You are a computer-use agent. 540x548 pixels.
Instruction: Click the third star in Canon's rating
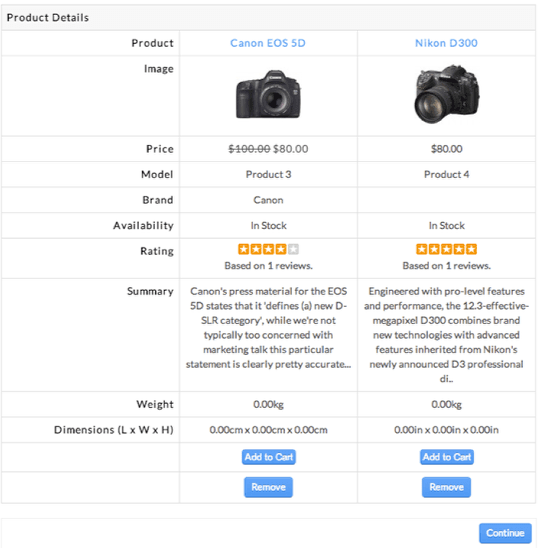pyautogui.click(x=268, y=249)
